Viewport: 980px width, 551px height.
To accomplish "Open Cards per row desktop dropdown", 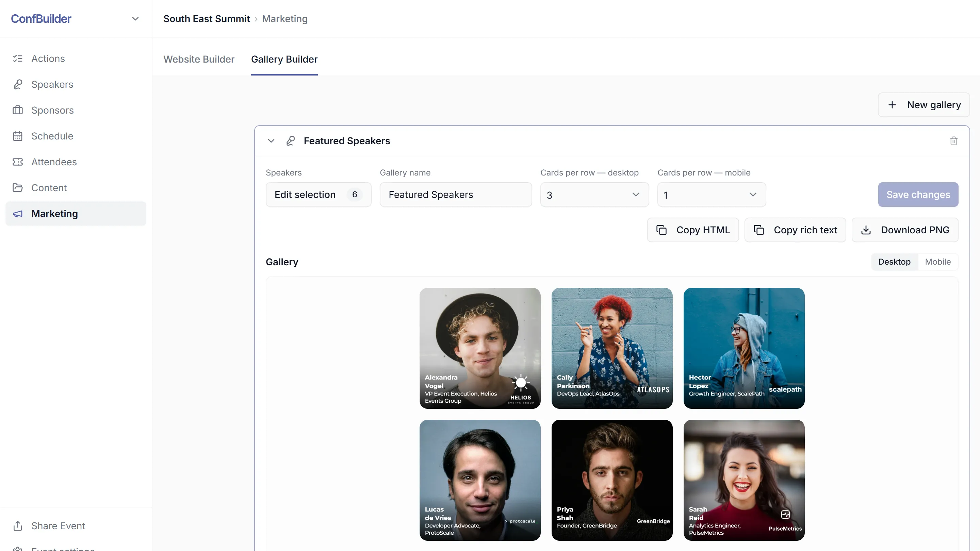I will [x=594, y=195].
